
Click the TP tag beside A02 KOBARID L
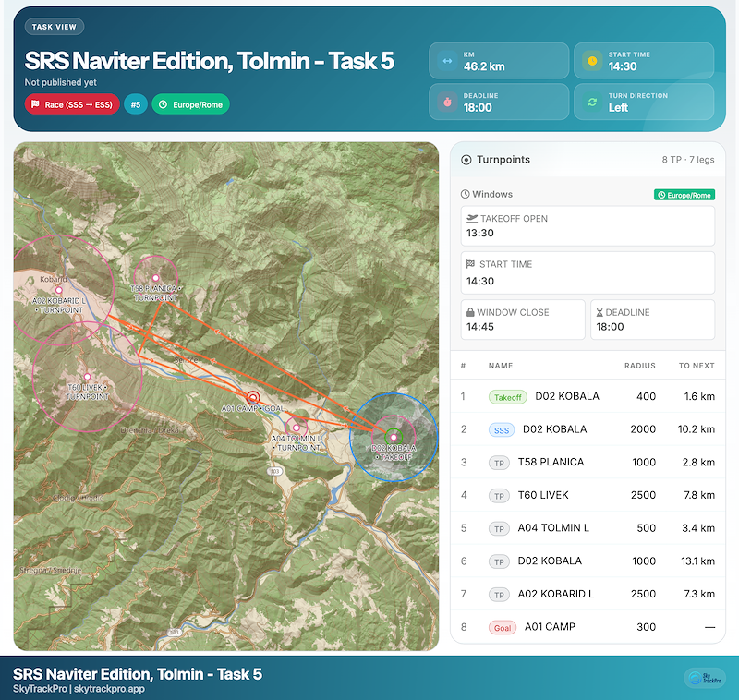[x=499, y=595]
